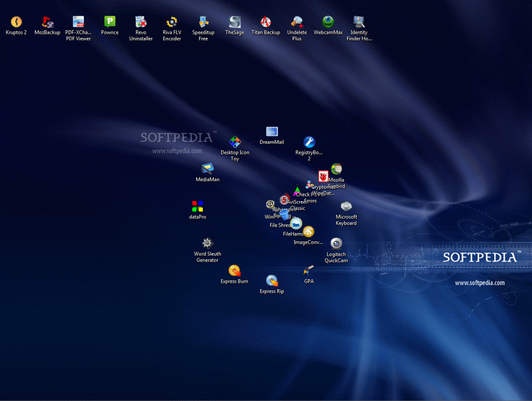Click the Undelete Plus icon
Screen dimensions: 532x401
297,22
